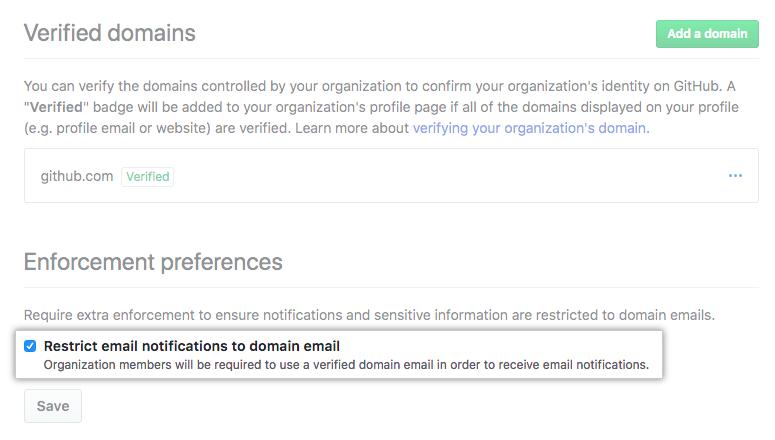Screen dimensions: 775x440
Task: Open the 'verifying your organization's domain' link
Action: click(x=530, y=128)
